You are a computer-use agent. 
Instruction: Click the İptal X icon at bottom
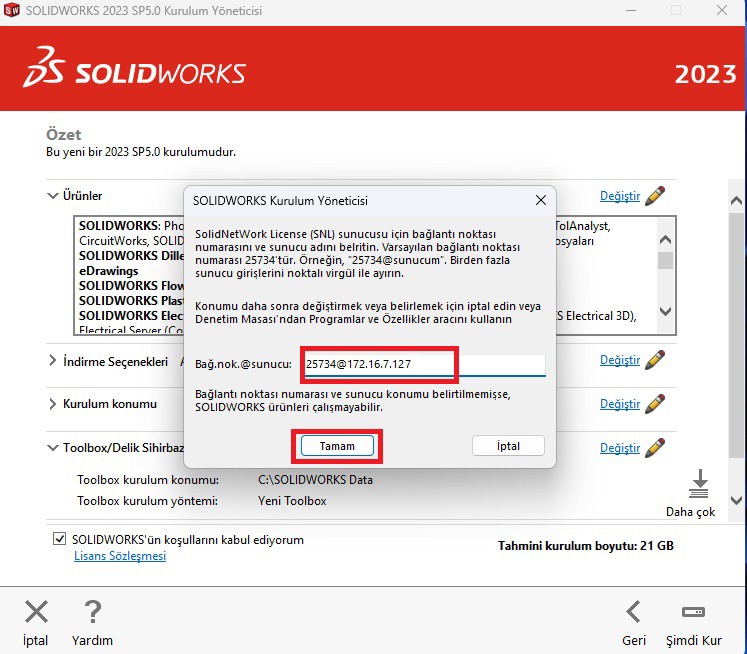coord(36,612)
